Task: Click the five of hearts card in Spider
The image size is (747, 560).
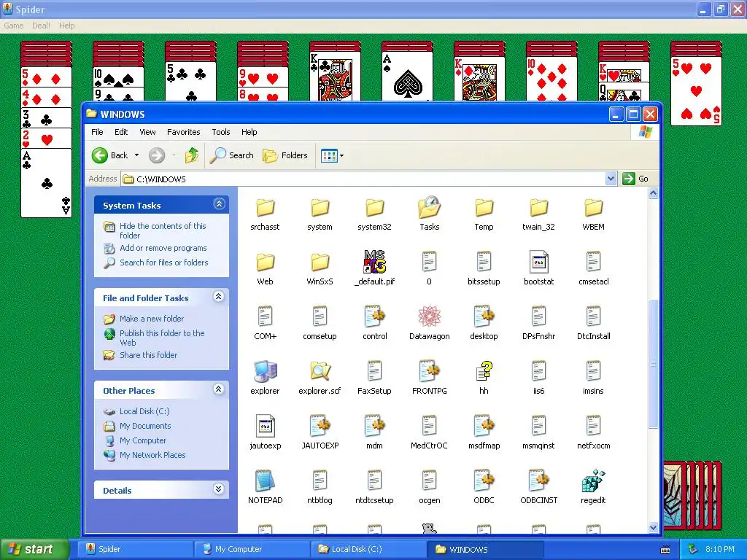Action: coord(696,90)
